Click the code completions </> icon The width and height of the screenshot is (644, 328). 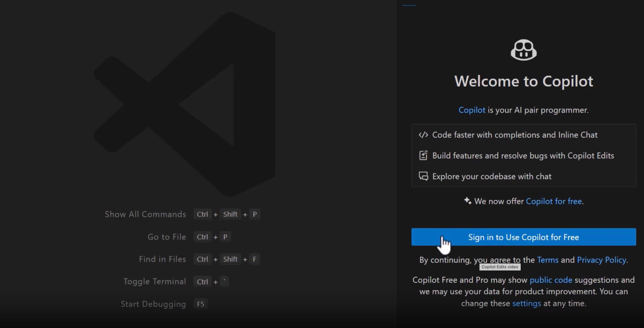[x=424, y=135]
